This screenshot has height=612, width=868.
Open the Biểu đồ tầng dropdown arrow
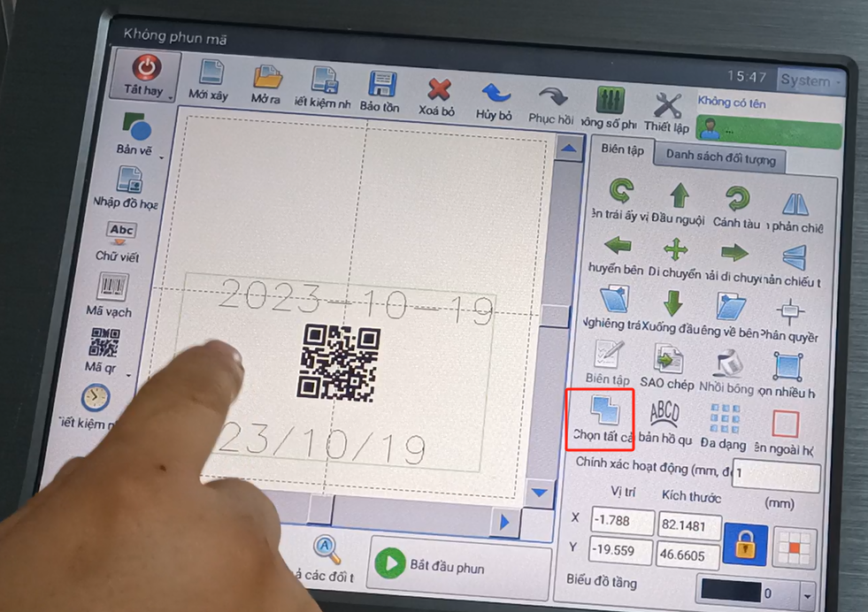pos(807,594)
